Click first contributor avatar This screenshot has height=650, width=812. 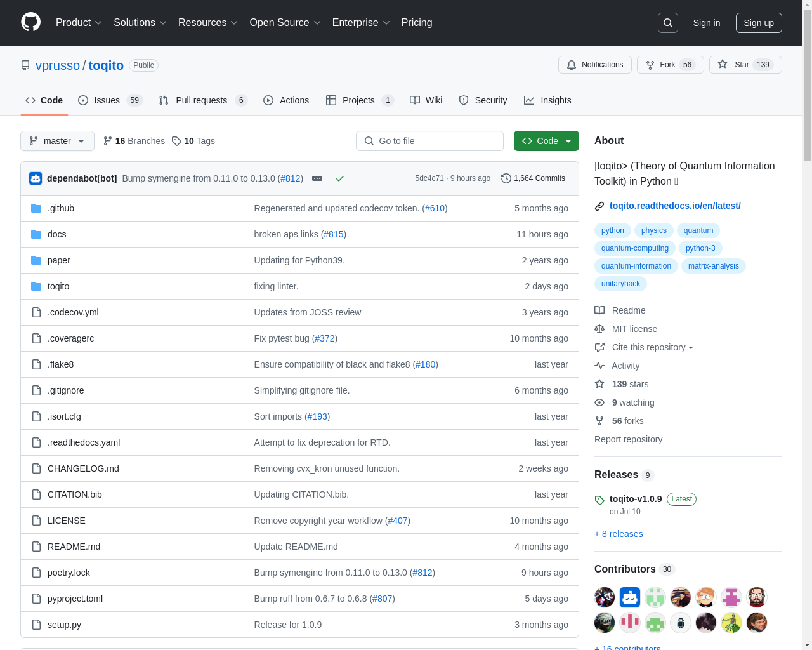[605, 597]
